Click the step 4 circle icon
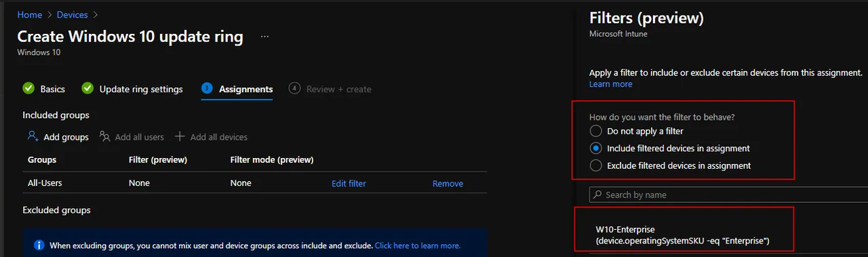This screenshot has height=257, width=868. click(x=294, y=88)
